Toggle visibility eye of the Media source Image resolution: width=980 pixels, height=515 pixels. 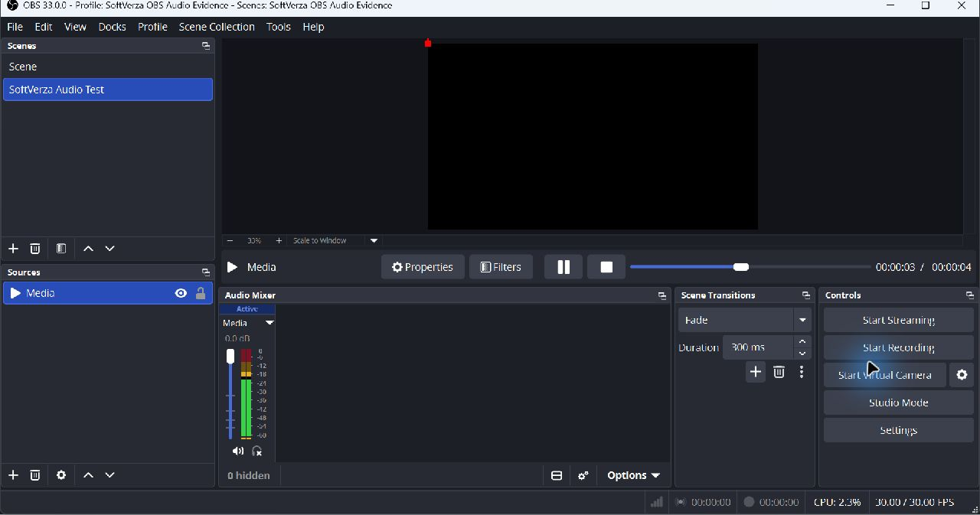181,293
